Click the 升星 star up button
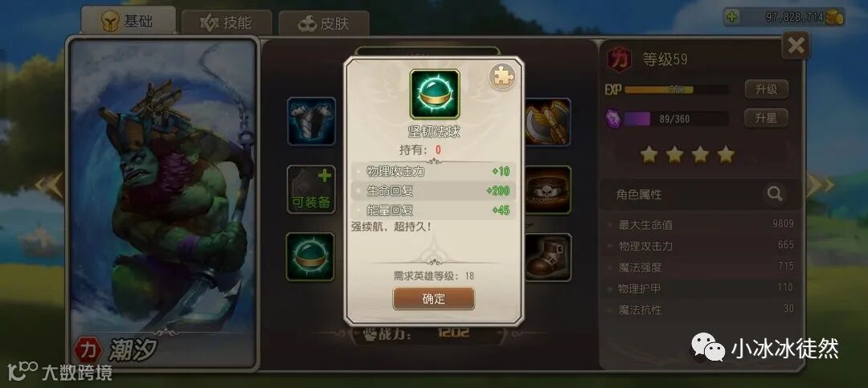The image size is (868, 388). pos(766,118)
